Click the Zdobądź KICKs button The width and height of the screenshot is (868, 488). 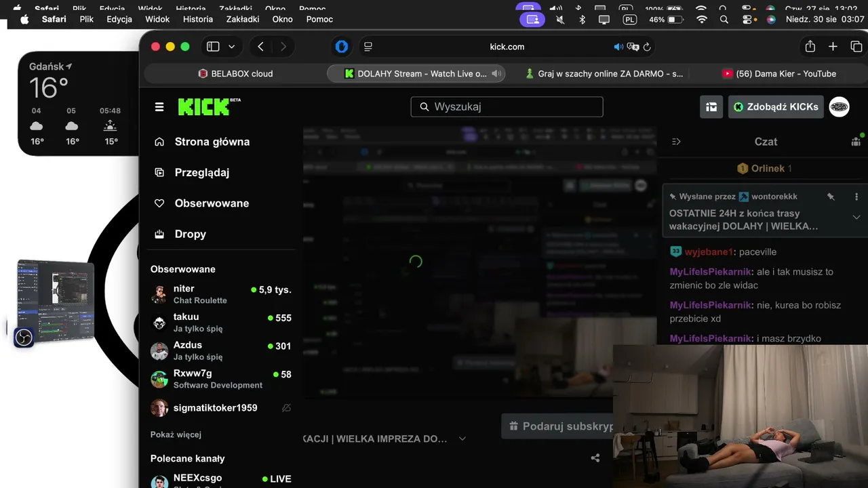[776, 107]
